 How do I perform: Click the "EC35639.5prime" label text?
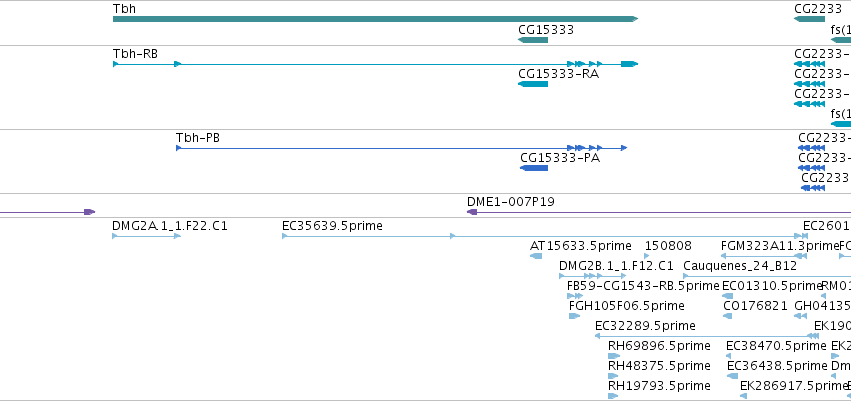coord(332,225)
